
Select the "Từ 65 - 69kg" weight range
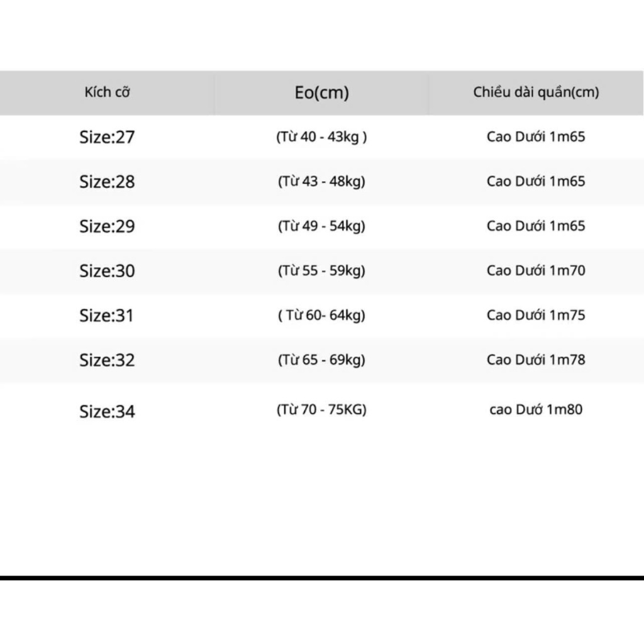[x=321, y=360]
